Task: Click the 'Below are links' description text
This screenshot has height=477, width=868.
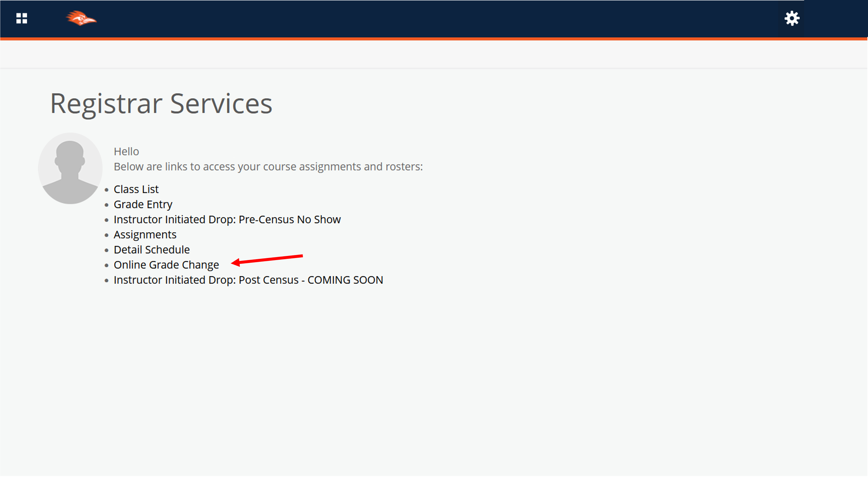Action: [268, 167]
